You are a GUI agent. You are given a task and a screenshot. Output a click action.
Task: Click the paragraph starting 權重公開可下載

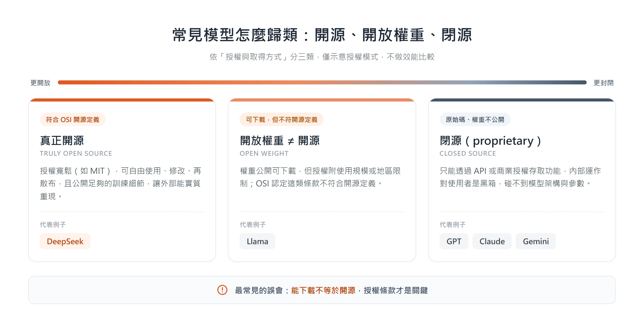(x=320, y=177)
